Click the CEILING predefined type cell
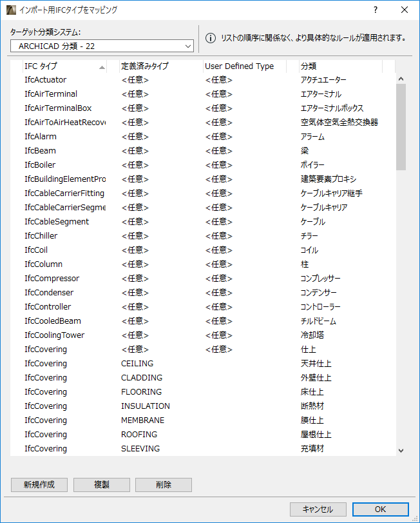 [x=137, y=364]
